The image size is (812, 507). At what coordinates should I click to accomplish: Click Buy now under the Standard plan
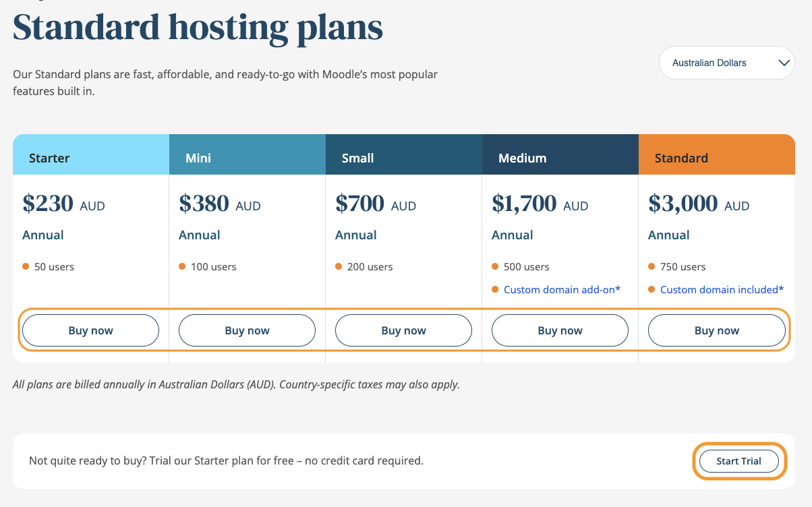(716, 330)
